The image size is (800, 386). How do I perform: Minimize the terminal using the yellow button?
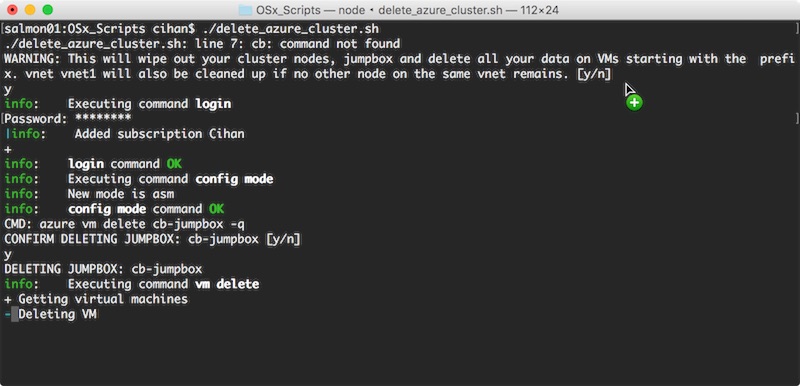pos(30,9)
